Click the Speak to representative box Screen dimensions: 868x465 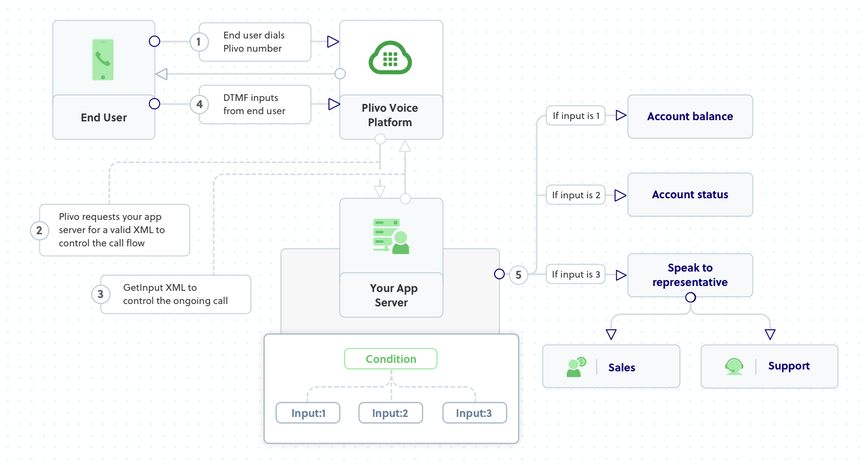point(690,275)
